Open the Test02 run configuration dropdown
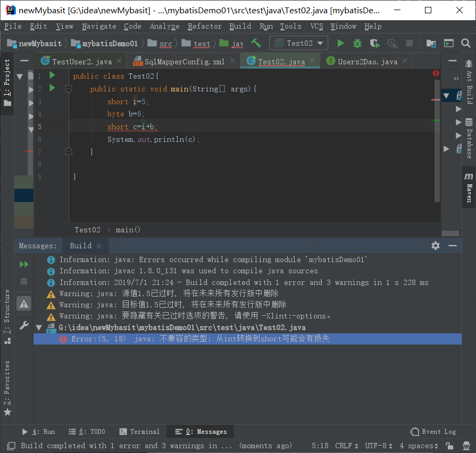The width and height of the screenshot is (476, 453). pos(299,43)
